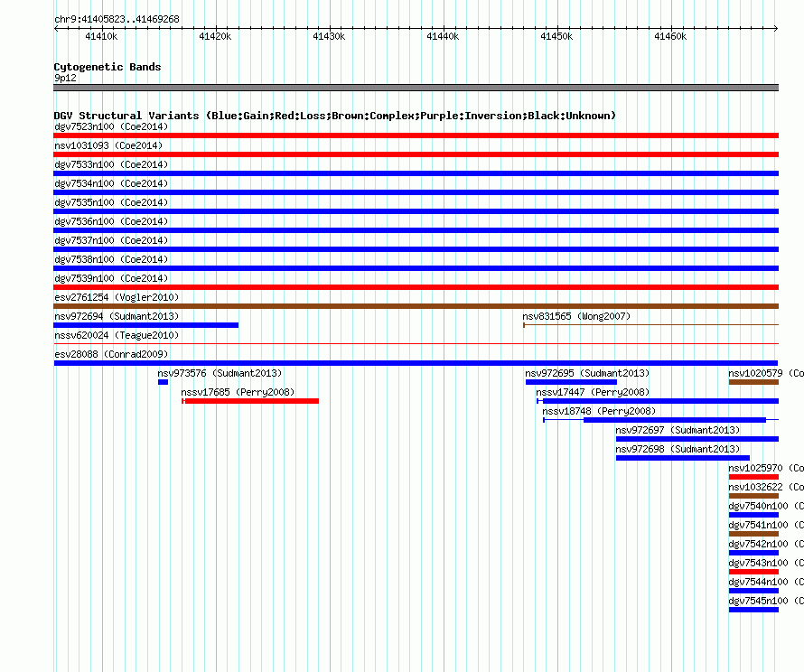Select the thin brown nsv831565 variant line
The image size is (804, 672).
[x=650, y=325]
